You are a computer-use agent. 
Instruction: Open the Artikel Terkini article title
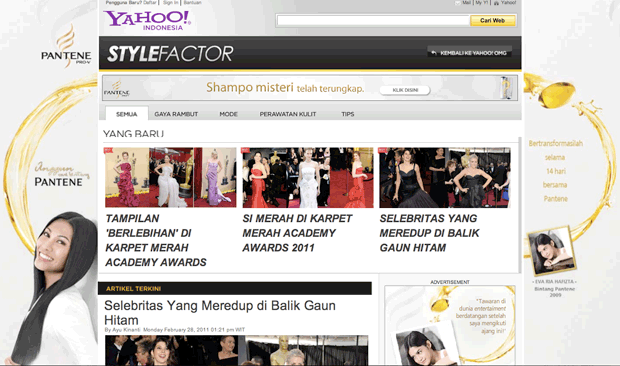(x=220, y=313)
